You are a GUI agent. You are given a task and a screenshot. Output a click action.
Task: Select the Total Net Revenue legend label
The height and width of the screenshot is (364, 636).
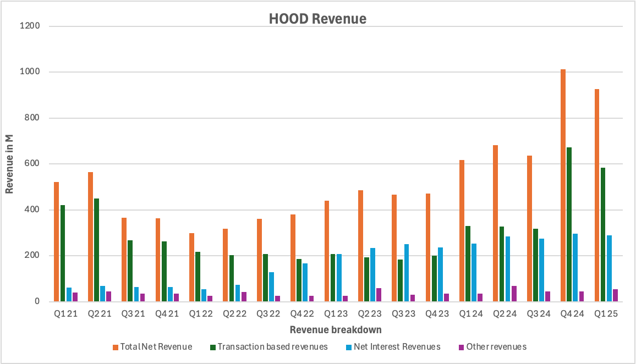click(156, 347)
